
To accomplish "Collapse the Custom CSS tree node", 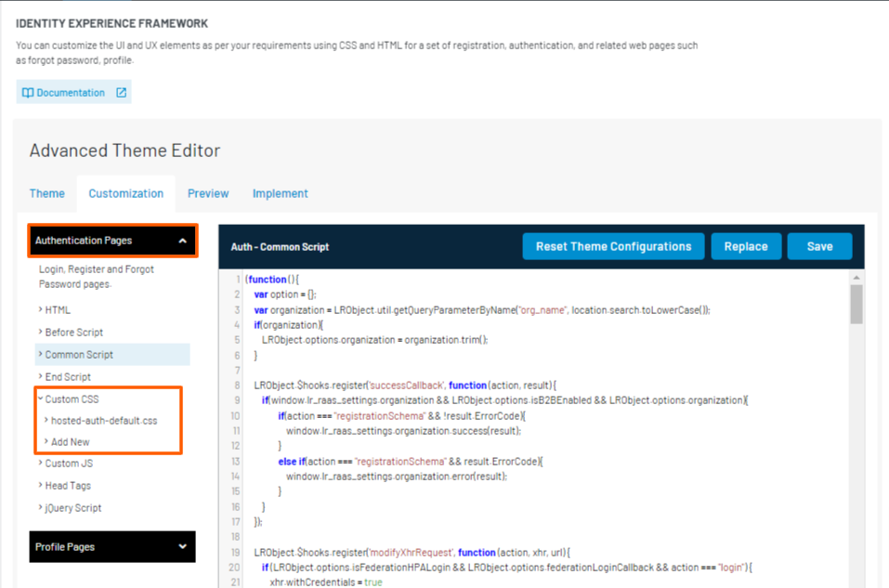I will tap(41, 399).
